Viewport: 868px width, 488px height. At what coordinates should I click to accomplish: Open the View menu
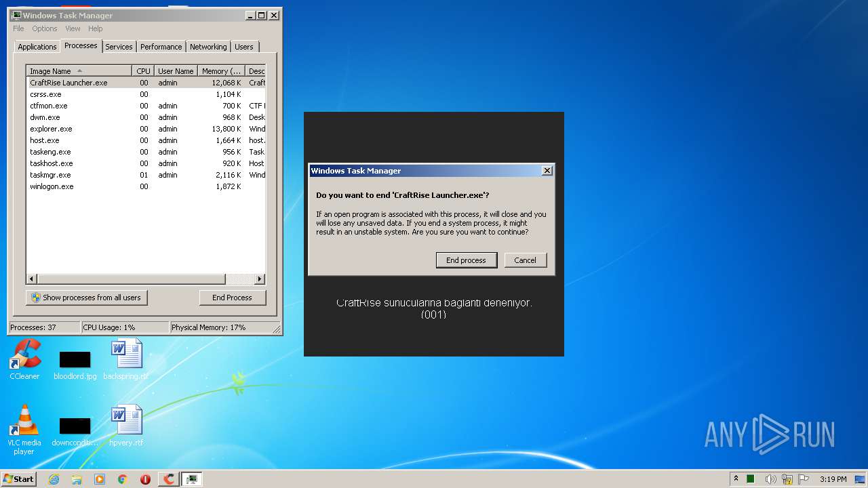tap(73, 28)
